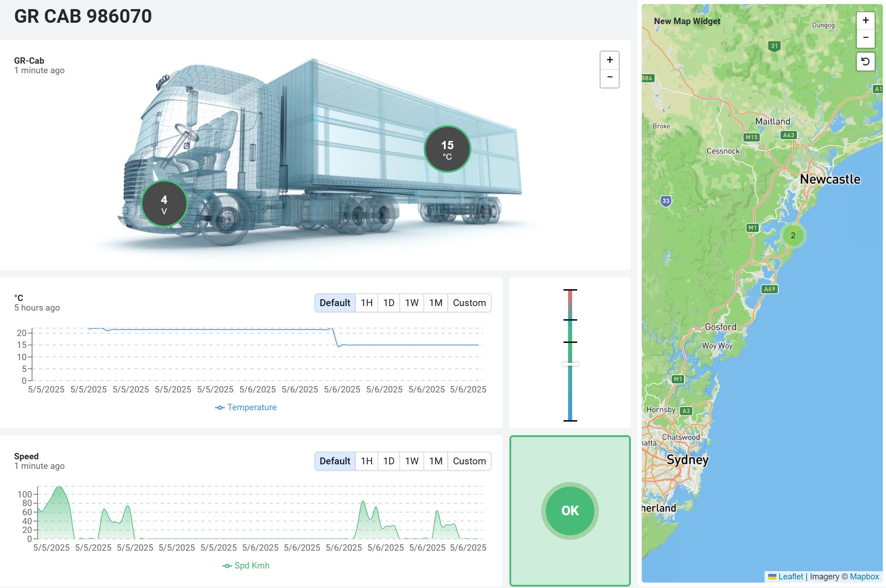886x588 pixels.
Task: Open Custom range on the Speed chart
Action: pos(469,461)
